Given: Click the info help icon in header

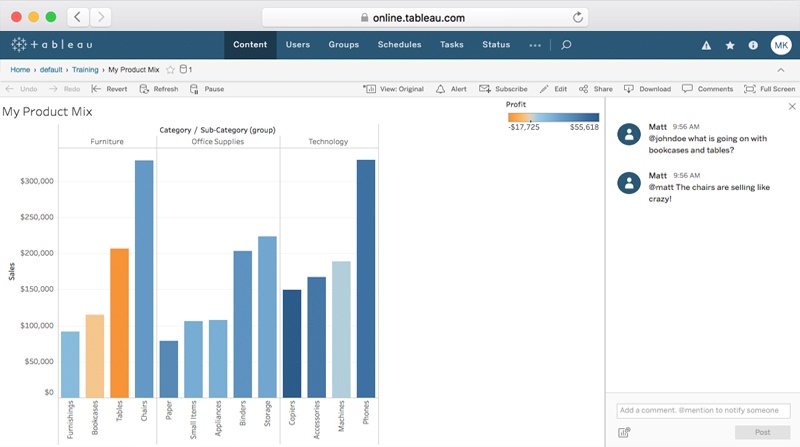Looking at the screenshot, I should pyautogui.click(x=753, y=45).
